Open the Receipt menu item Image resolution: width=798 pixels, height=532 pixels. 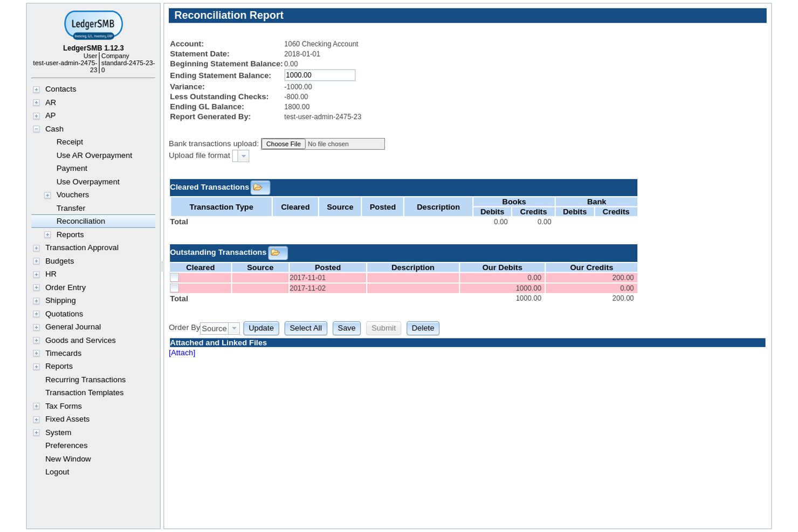(70, 142)
